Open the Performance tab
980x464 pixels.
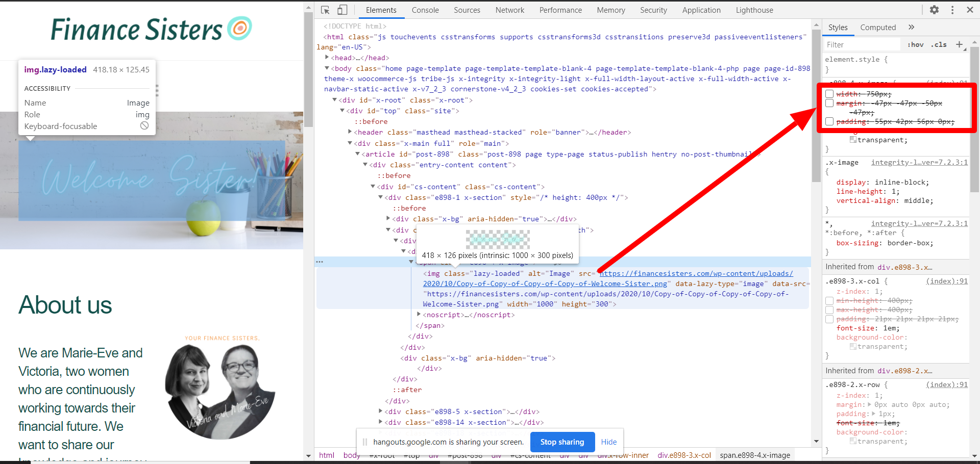pyautogui.click(x=560, y=10)
